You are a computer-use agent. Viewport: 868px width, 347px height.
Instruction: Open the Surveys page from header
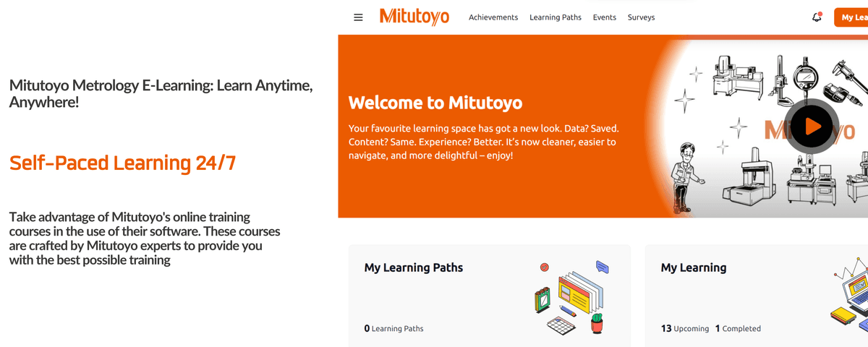[641, 17]
